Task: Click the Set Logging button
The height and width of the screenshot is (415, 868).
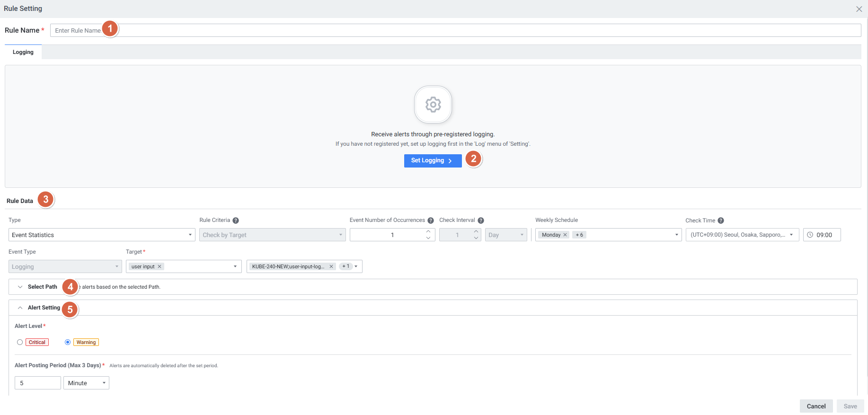Action: (x=433, y=161)
